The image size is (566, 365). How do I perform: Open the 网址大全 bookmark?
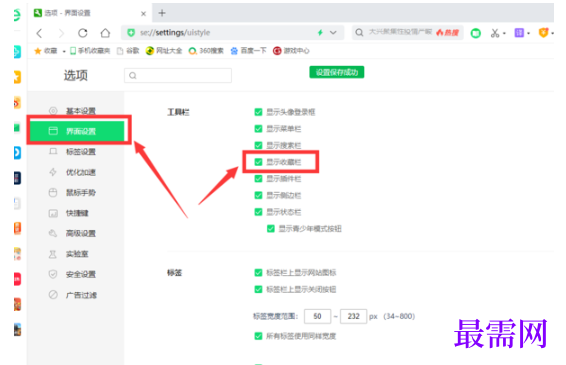click(164, 51)
